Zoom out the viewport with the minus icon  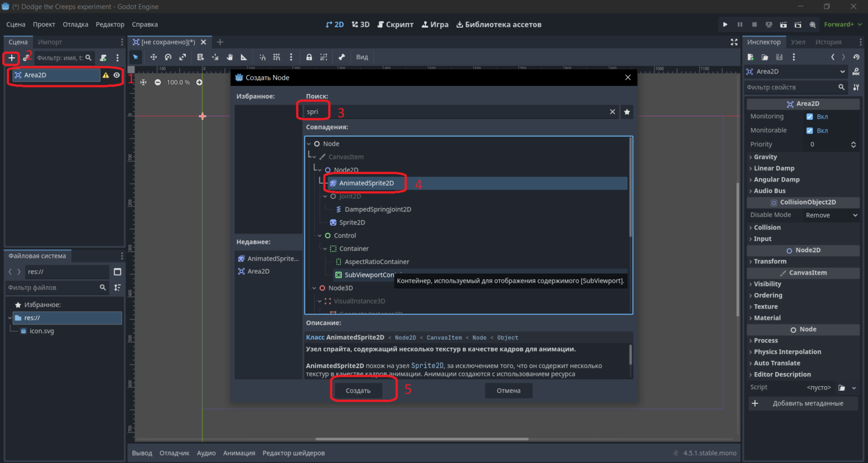pos(158,83)
